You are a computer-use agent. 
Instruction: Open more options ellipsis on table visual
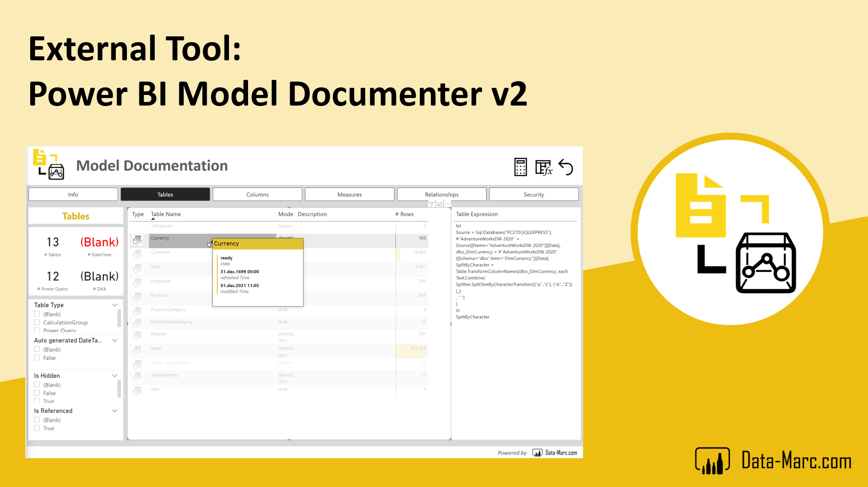tap(447, 204)
